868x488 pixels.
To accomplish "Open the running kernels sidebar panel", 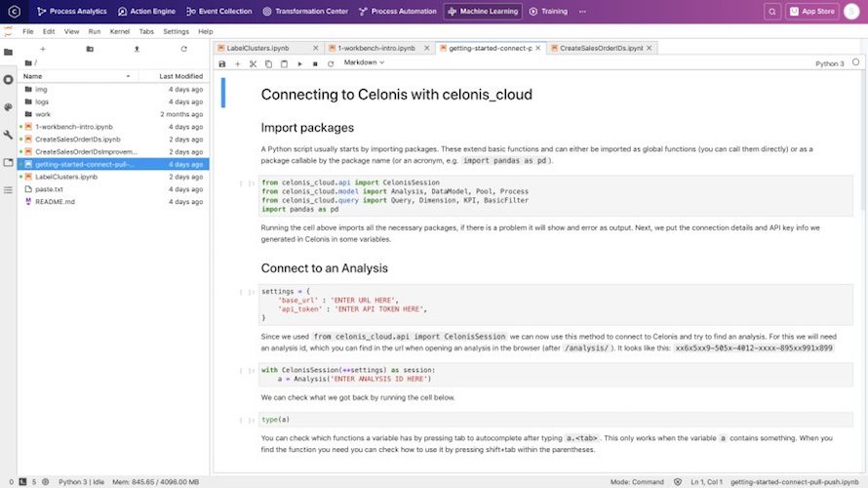I will click(x=9, y=79).
